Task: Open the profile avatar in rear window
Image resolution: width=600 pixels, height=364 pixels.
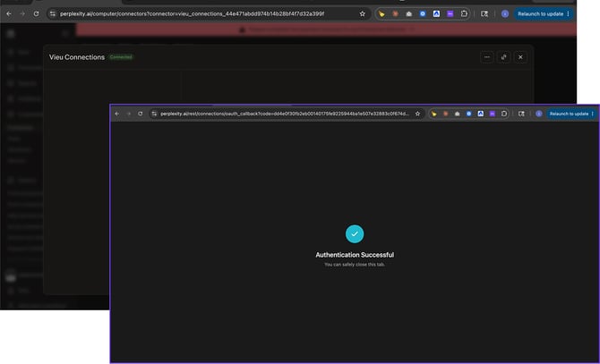Action: tap(505, 13)
